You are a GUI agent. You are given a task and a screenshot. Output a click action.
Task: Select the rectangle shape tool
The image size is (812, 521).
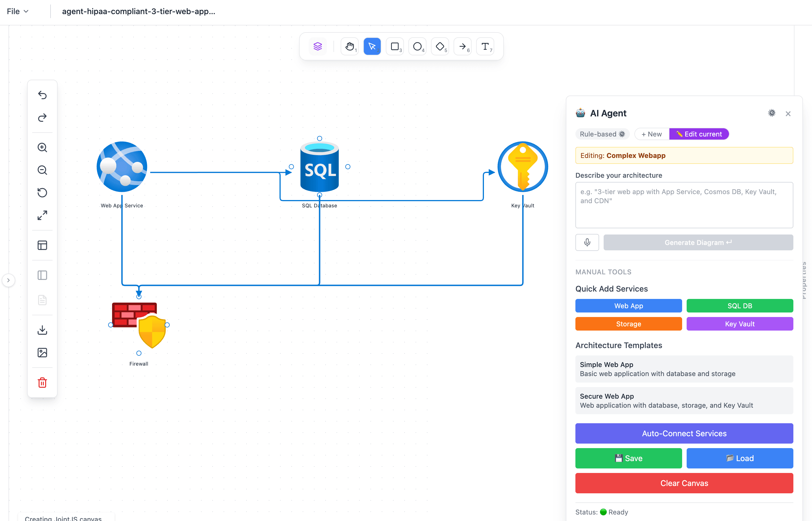[394, 46]
